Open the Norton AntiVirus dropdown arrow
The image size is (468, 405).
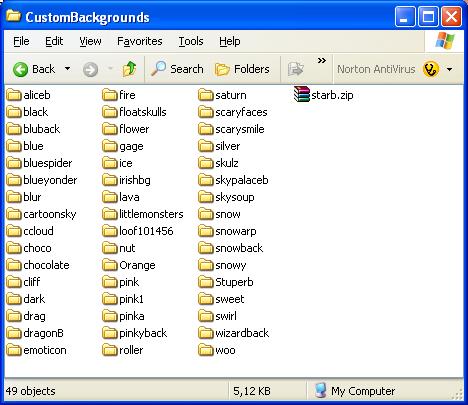point(450,69)
